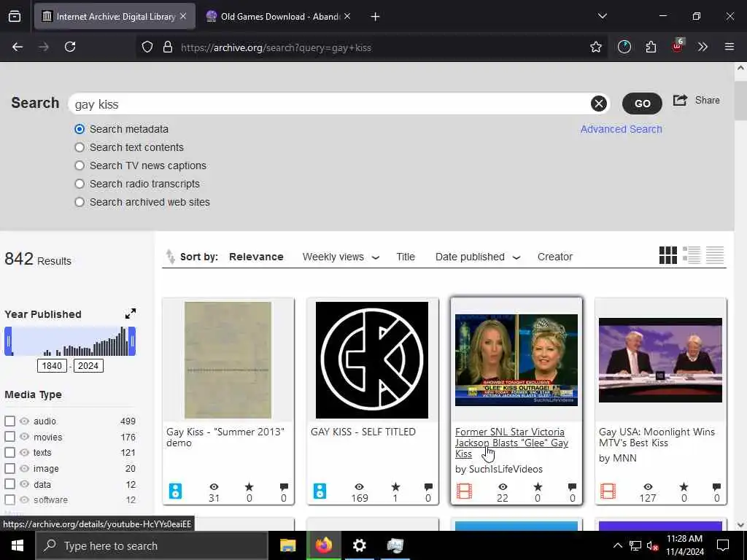The image size is (747, 560).
Task: Open Gay USA: Moonlight Wins title link
Action: pos(657,437)
